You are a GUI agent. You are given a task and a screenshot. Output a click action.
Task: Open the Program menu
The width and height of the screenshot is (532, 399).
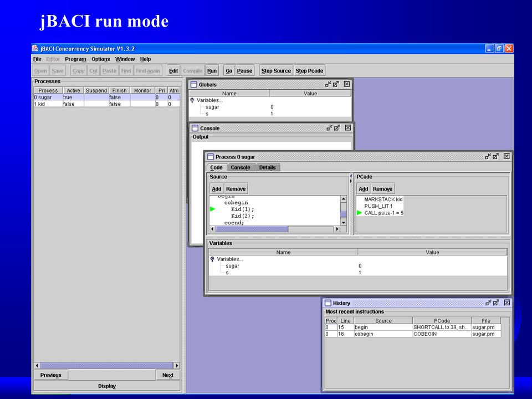[x=76, y=59]
